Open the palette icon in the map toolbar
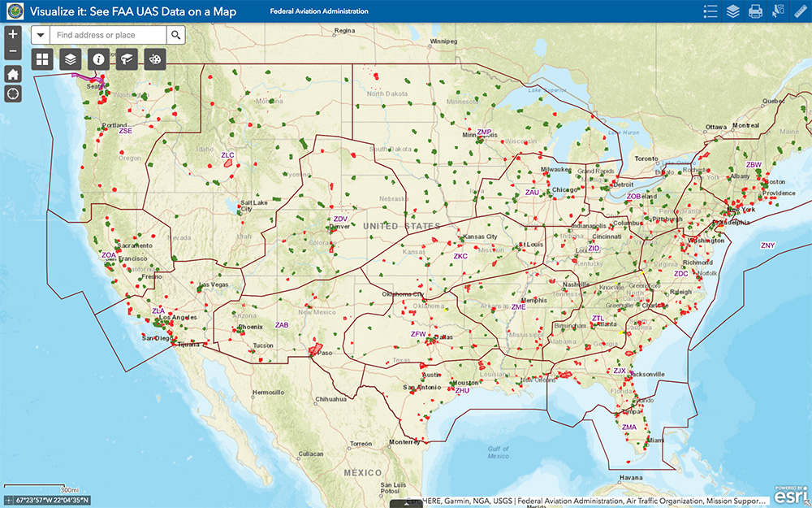 point(155,59)
